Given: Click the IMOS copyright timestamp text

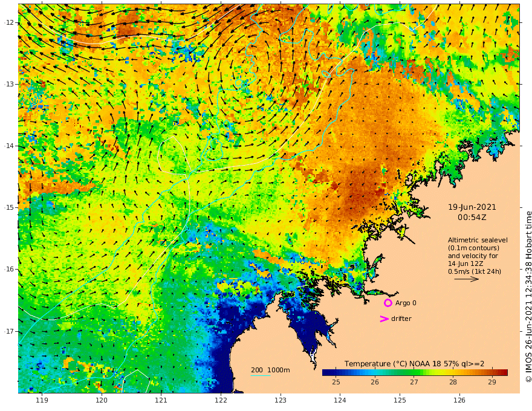Looking at the screenshot, I should click(x=528, y=297).
